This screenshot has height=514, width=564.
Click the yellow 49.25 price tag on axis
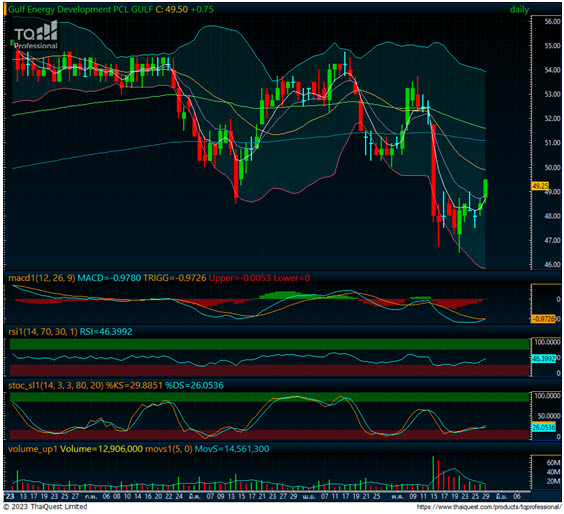tap(540, 186)
